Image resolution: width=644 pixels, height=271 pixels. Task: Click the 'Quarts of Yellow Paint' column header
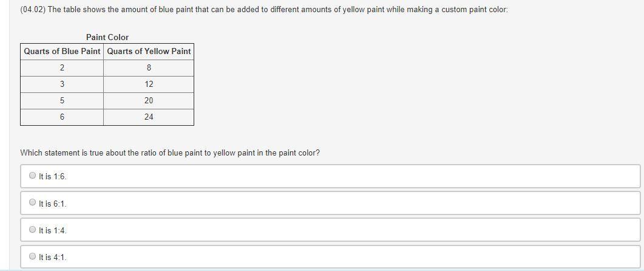(x=149, y=52)
